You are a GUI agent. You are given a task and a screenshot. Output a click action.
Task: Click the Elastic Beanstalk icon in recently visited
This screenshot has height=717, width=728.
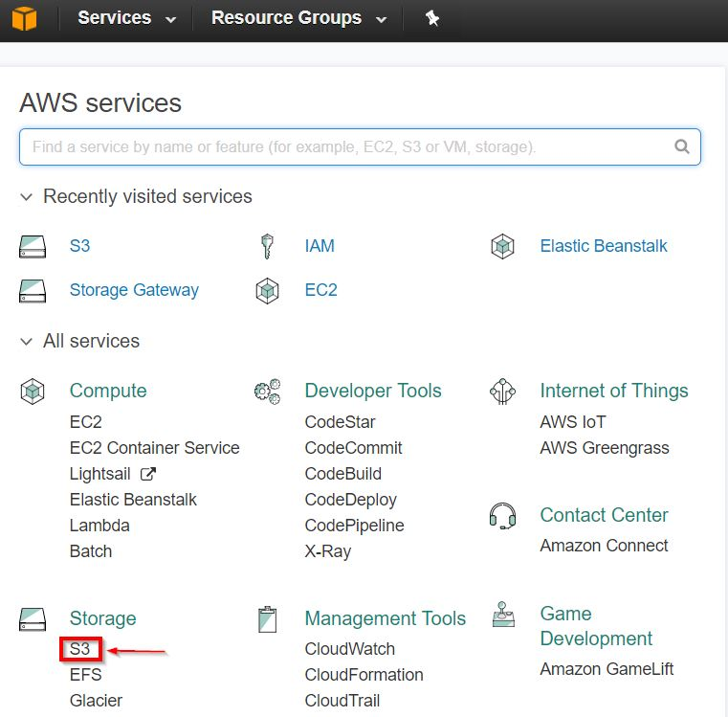coord(502,246)
